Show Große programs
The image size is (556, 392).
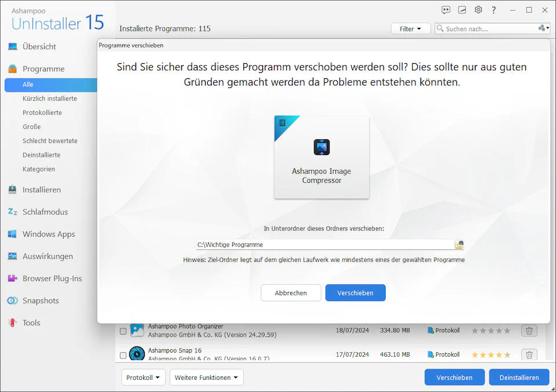(31, 127)
